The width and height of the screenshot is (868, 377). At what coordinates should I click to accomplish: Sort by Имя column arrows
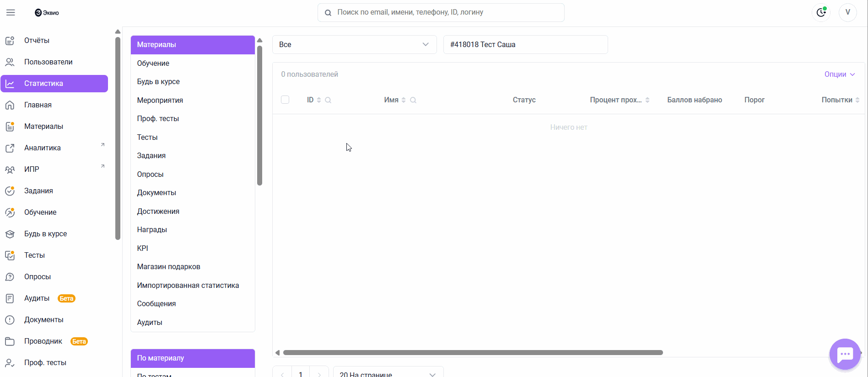404,100
